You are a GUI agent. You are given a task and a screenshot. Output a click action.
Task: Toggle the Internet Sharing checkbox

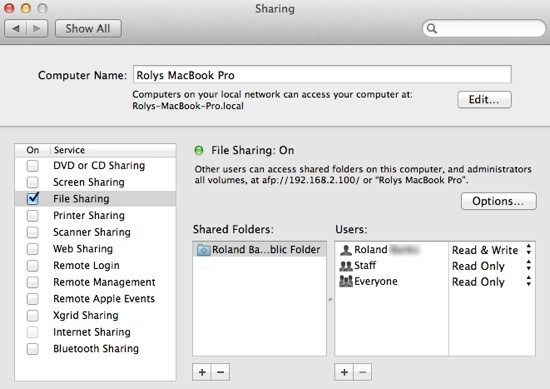click(x=33, y=332)
